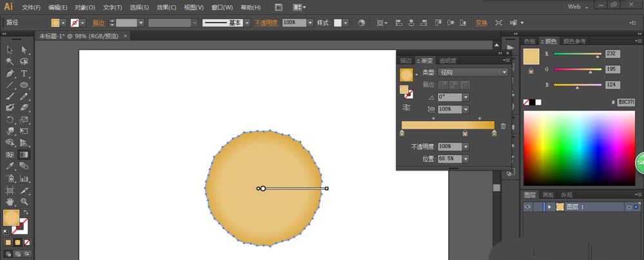
Task: Click the None swatch in Color panel
Action: click(526, 102)
